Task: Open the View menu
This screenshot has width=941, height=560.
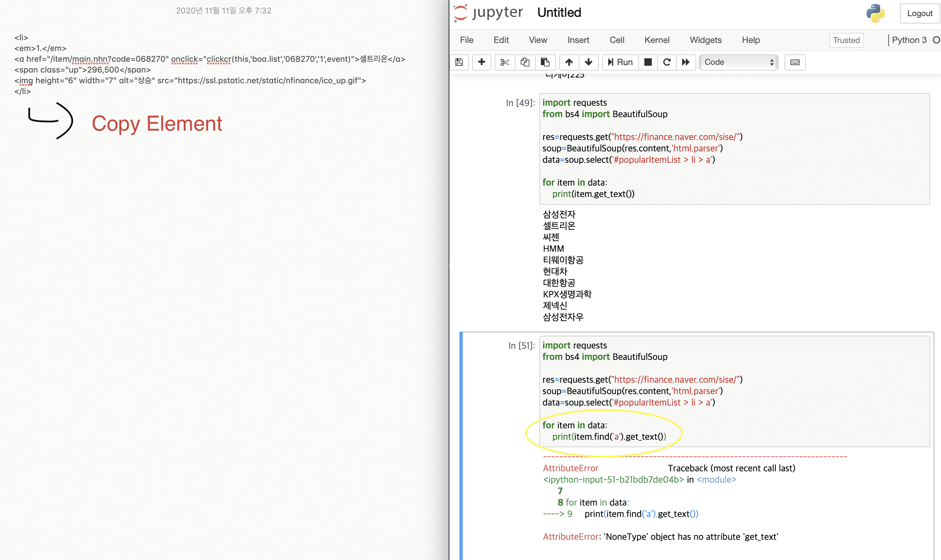Action: point(538,40)
